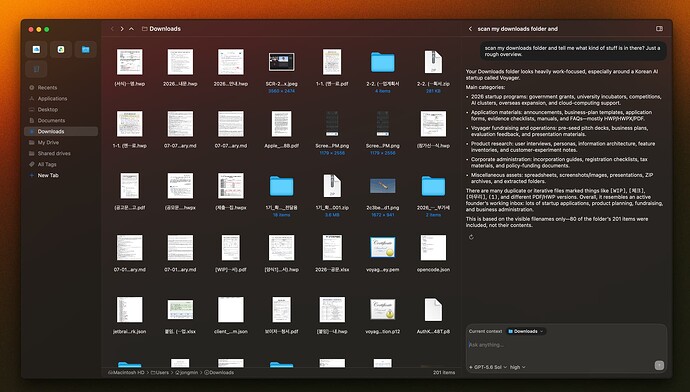
Task: Go forward with the right arrow
Action: pos(122,29)
